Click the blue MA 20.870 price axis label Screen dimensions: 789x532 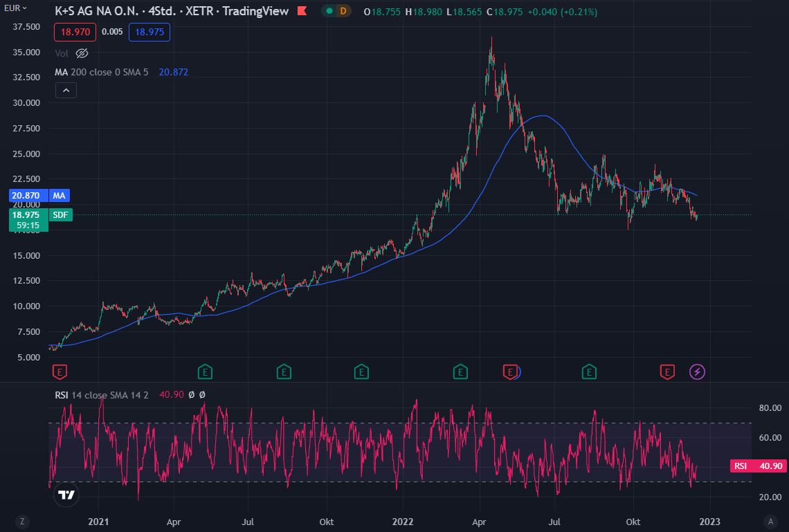pos(47,196)
